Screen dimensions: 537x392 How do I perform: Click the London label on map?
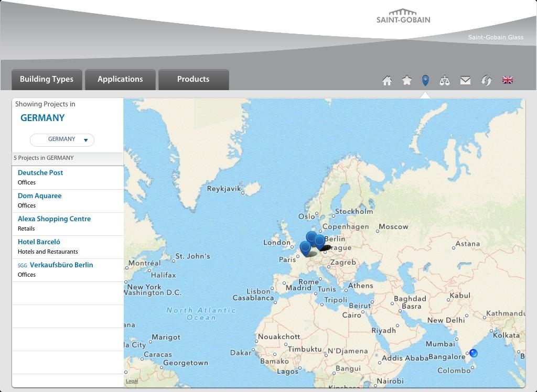click(x=277, y=243)
